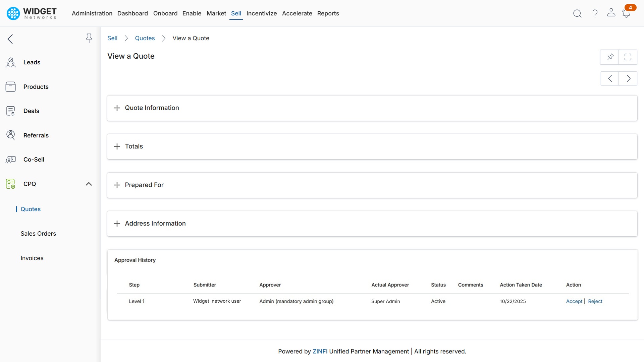Select the Referrals sidebar icon

[x=11, y=135]
